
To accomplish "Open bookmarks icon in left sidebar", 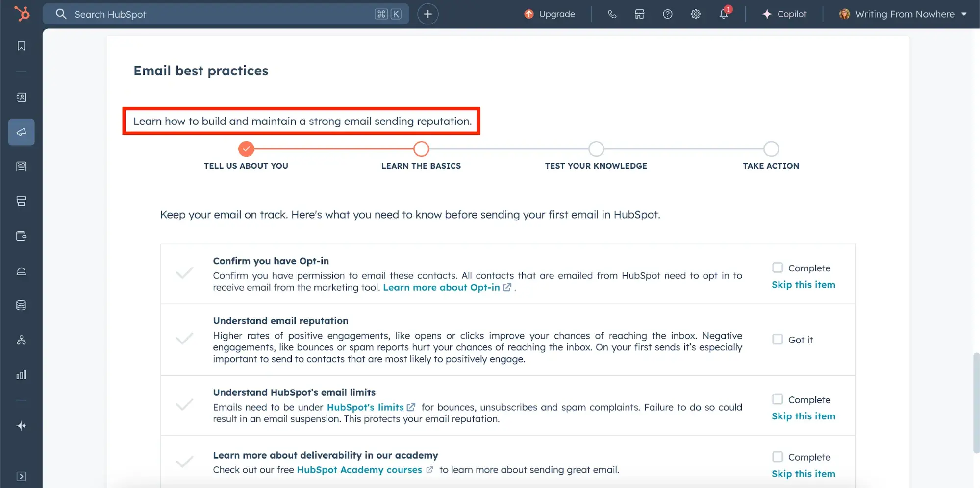I will coord(21,46).
